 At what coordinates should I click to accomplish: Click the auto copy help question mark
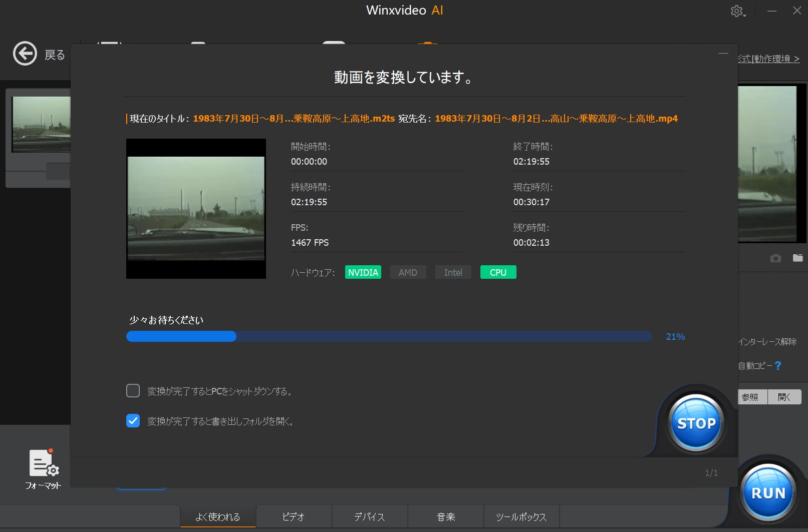778,366
